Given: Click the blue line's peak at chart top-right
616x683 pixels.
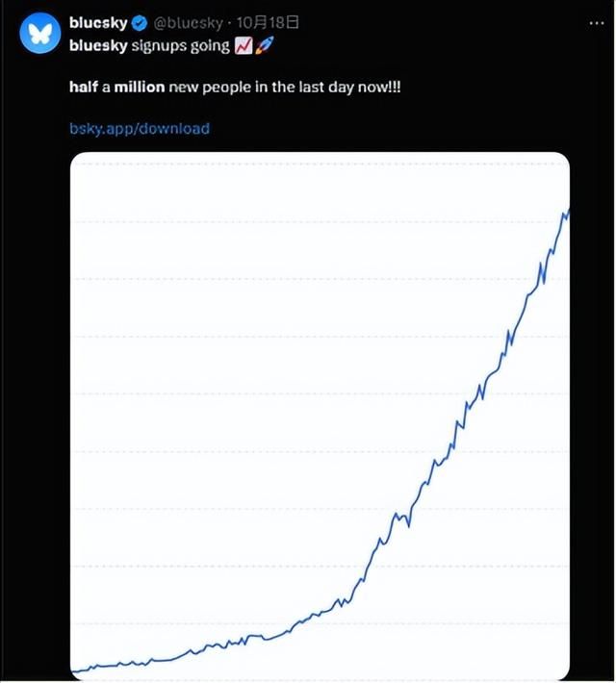Looking at the screenshot, I should [568, 211].
